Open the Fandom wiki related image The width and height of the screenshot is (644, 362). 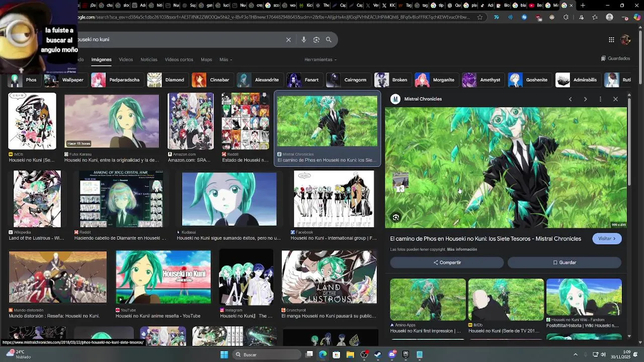click(x=584, y=297)
